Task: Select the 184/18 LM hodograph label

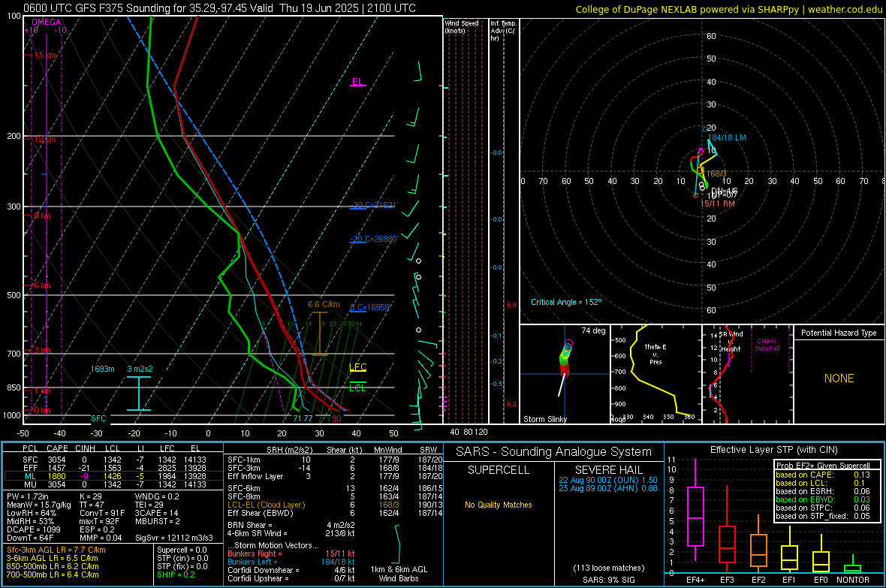Action: 727,137
